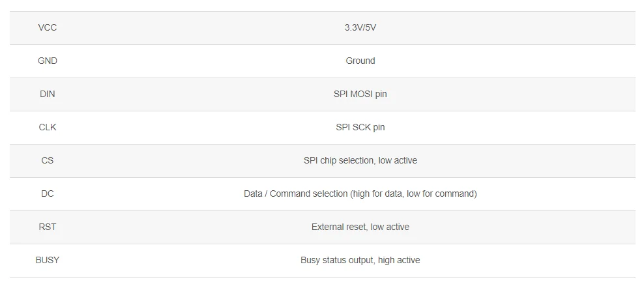Click the DIN pin name

click(48, 94)
